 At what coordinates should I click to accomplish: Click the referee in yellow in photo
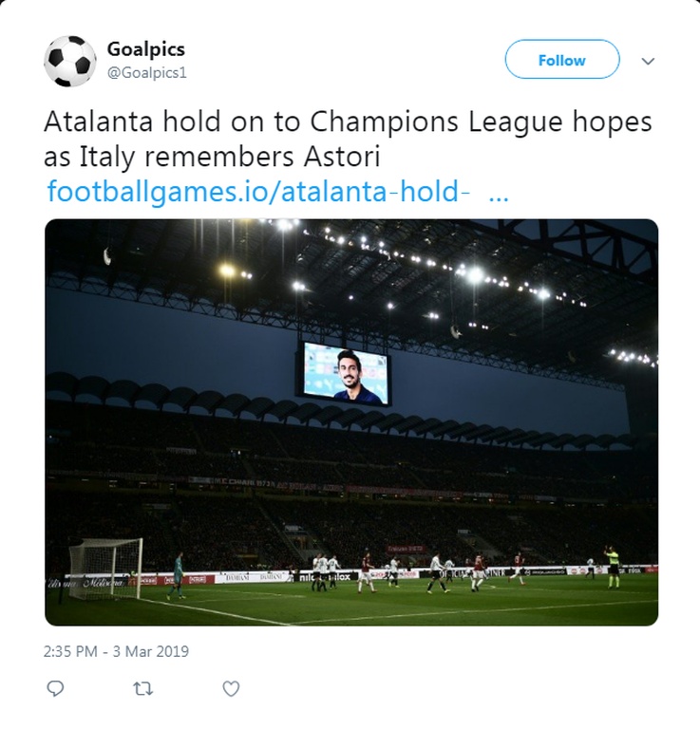tap(613, 566)
